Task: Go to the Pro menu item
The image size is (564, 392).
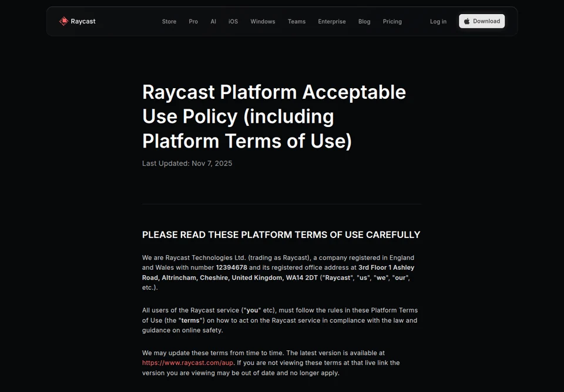Action: click(x=193, y=22)
